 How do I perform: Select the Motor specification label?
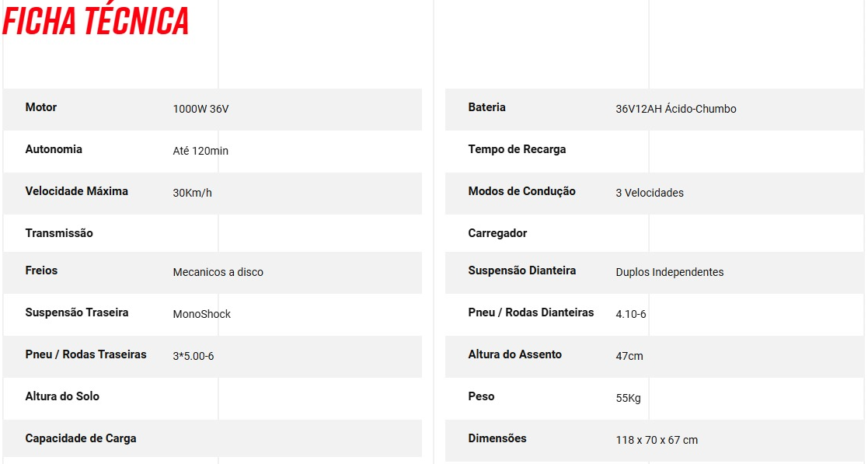41,107
